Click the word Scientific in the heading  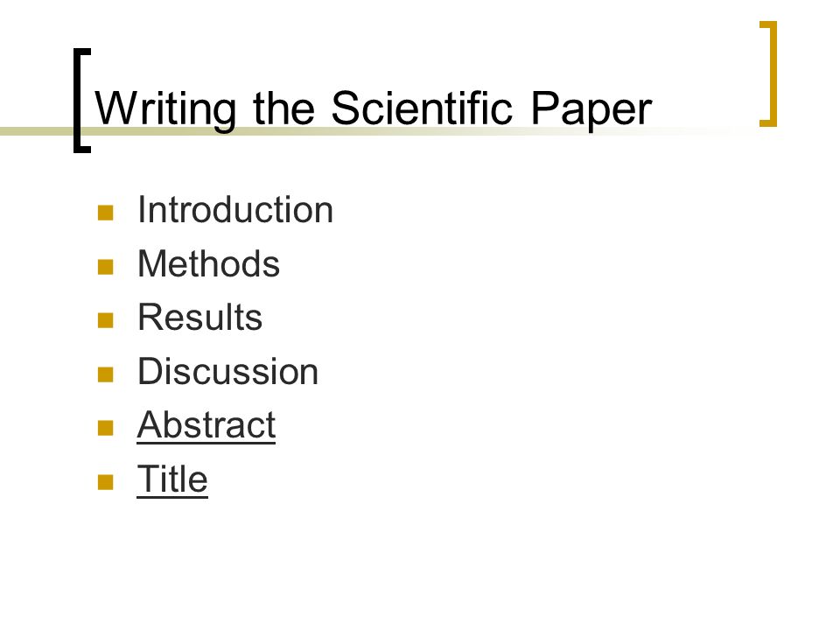point(422,108)
